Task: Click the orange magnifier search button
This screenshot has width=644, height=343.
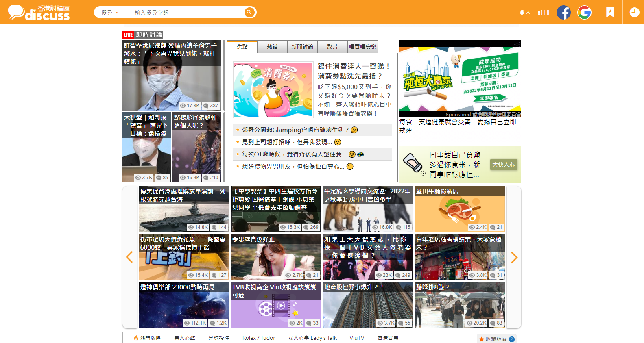Action: coord(249,12)
